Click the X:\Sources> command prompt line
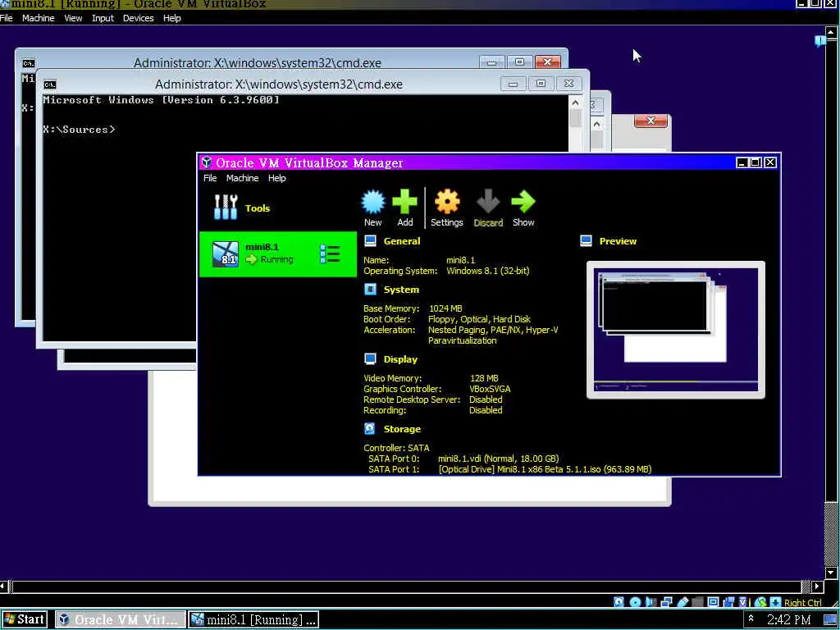This screenshot has height=630, width=840. click(79, 129)
